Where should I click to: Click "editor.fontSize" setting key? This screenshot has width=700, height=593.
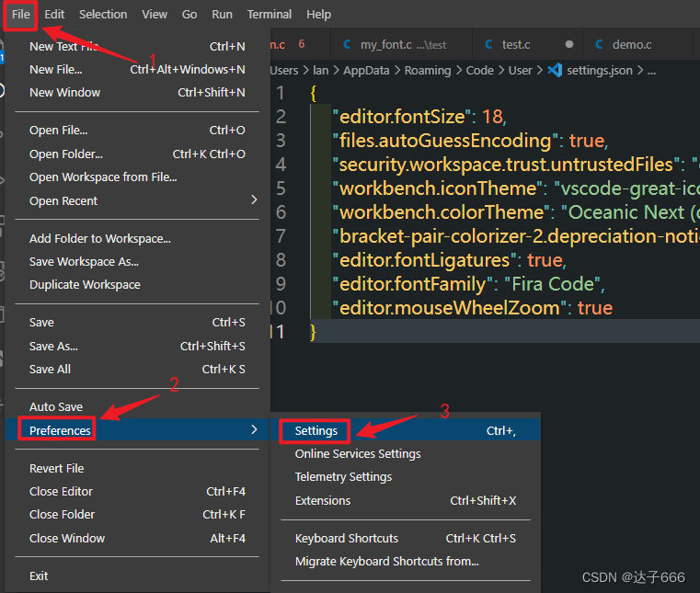[402, 117]
